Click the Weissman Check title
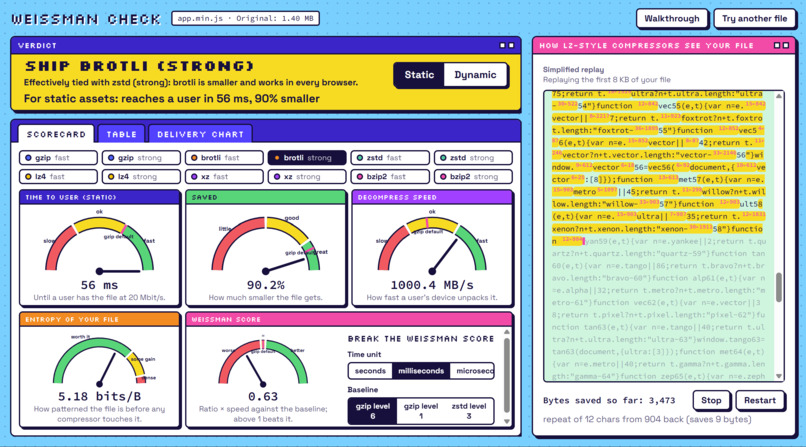Viewport: 806px width, 447px height. 86,19
